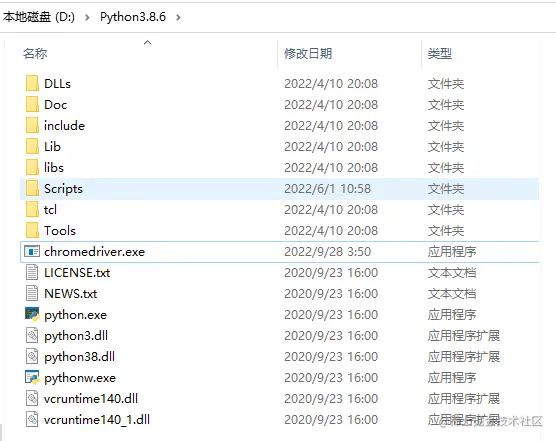
Task: Select the DLLs folder icon
Action: [x=32, y=84]
